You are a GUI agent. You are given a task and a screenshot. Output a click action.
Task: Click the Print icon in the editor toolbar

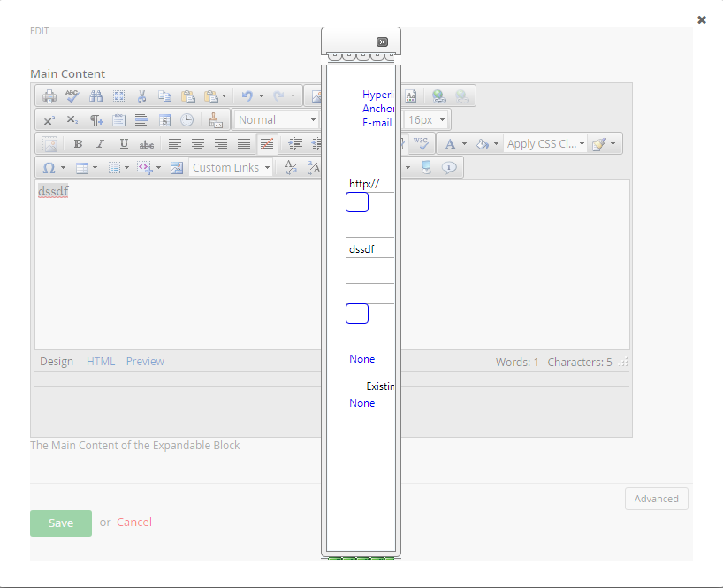coord(49,95)
